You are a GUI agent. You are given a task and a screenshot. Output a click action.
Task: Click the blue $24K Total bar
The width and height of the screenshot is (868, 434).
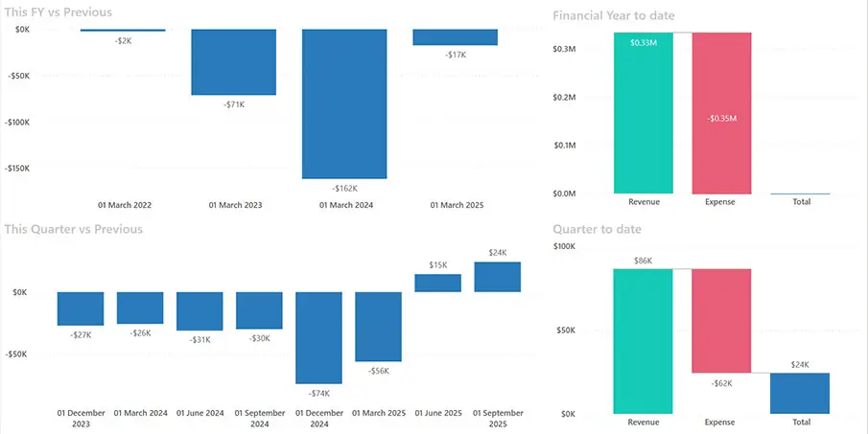(x=799, y=393)
